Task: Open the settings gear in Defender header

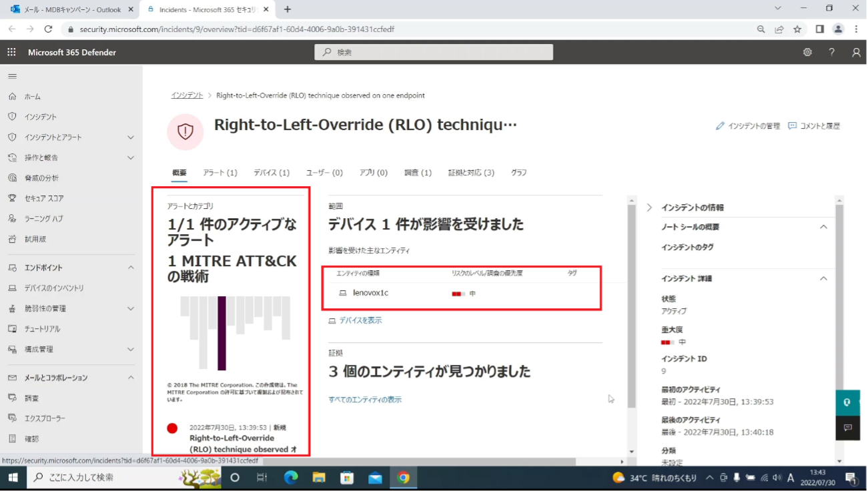Action: point(807,52)
